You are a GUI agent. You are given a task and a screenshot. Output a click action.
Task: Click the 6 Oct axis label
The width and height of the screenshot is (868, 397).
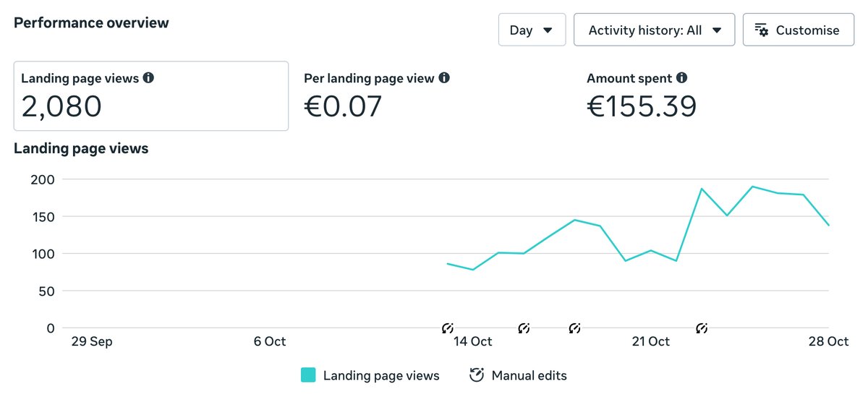(x=270, y=341)
